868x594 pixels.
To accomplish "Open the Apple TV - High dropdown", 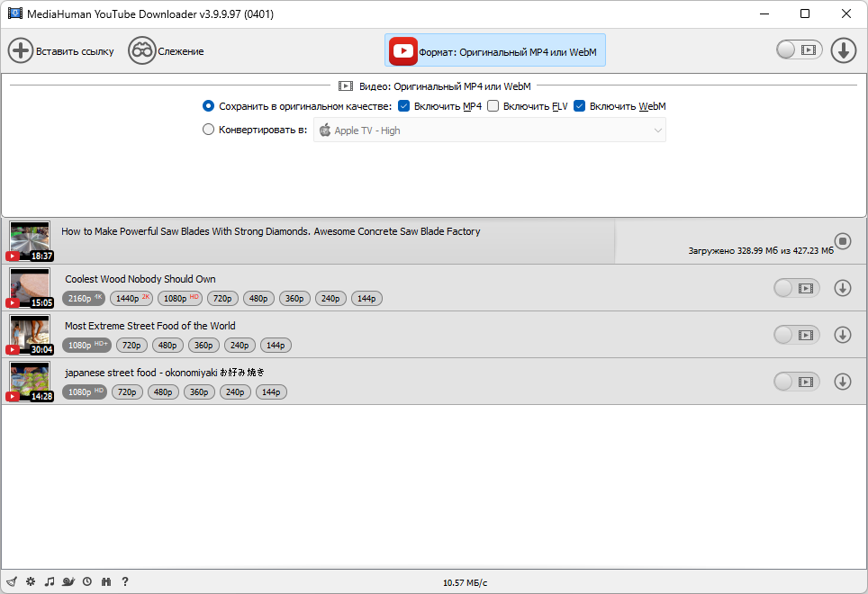I will 489,130.
